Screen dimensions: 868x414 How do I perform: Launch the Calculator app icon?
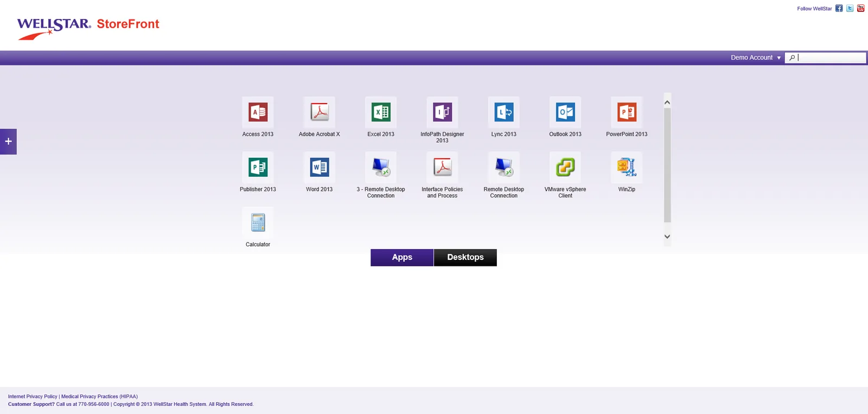[x=258, y=223]
